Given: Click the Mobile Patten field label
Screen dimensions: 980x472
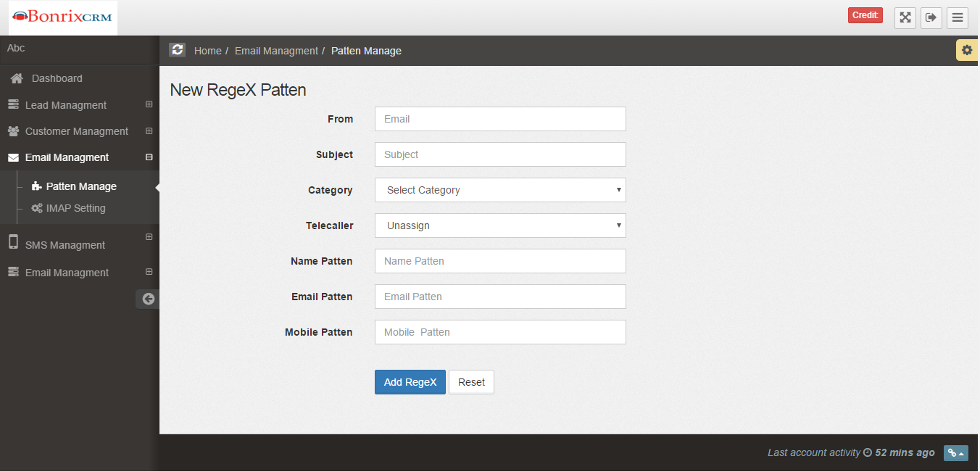Looking at the screenshot, I should tap(319, 332).
